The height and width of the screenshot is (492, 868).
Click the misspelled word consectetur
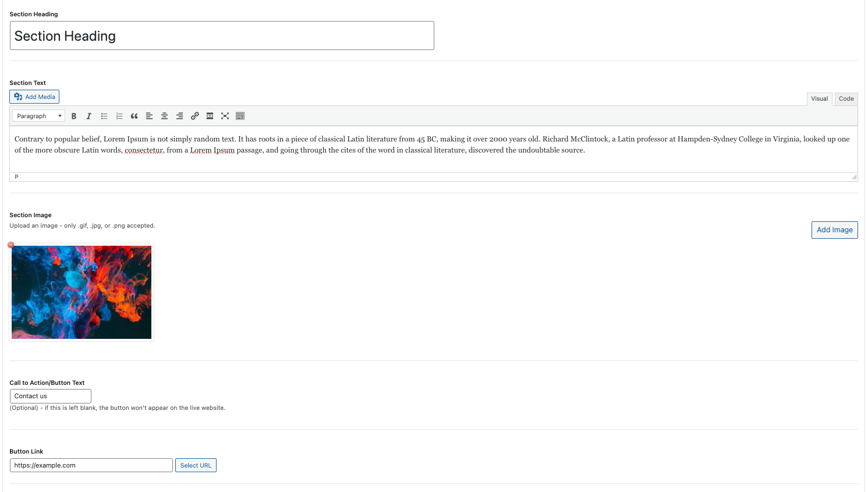click(144, 150)
